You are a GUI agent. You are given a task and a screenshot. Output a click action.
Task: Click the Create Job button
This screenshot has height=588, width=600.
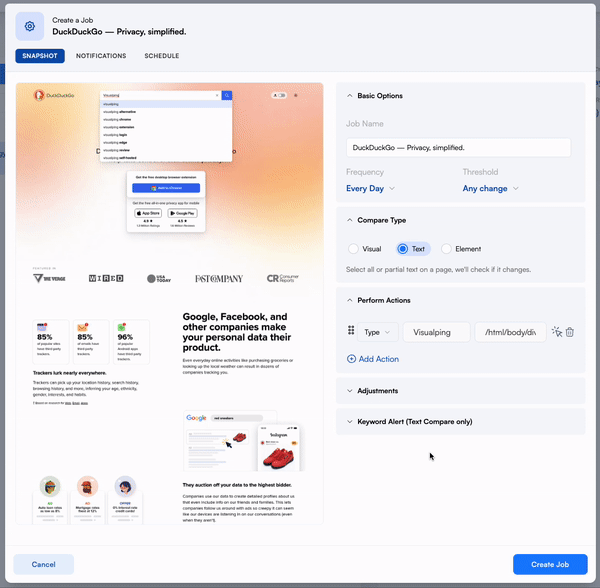point(550,564)
